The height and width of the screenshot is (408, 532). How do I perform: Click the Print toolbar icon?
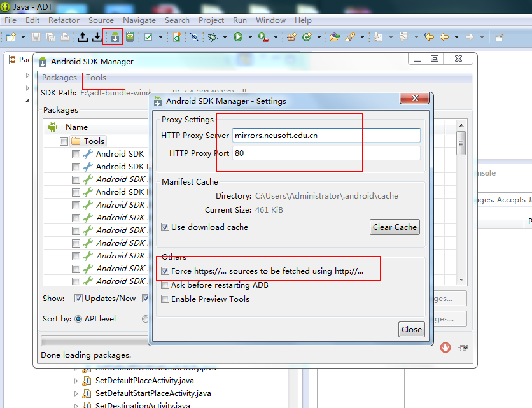65,37
